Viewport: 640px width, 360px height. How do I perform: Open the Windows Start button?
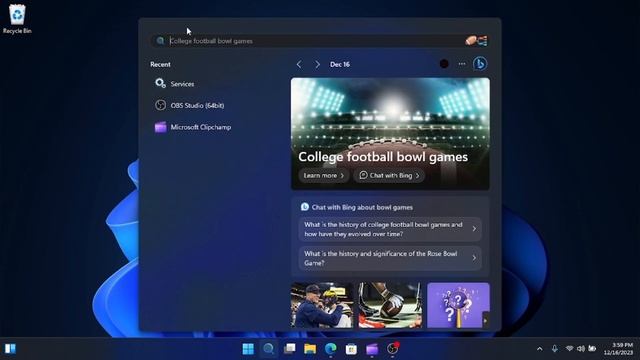click(248, 349)
